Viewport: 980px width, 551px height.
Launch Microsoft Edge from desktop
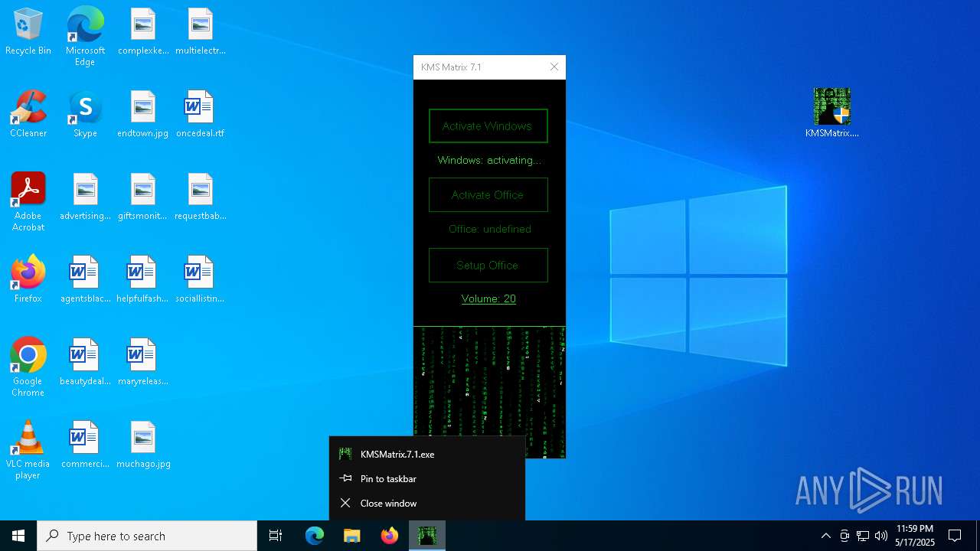click(85, 37)
